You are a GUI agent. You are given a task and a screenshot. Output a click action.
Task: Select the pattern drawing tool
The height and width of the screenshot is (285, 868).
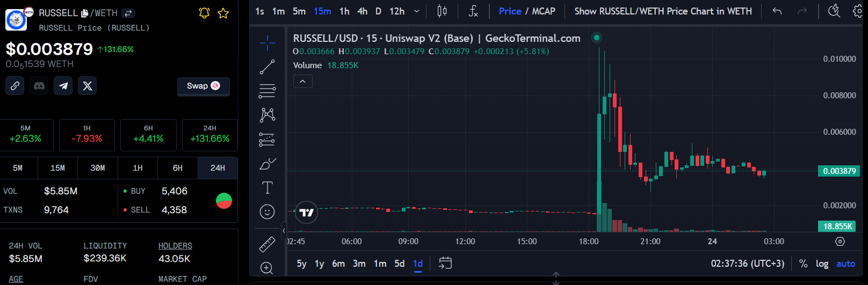coord(267,115)
